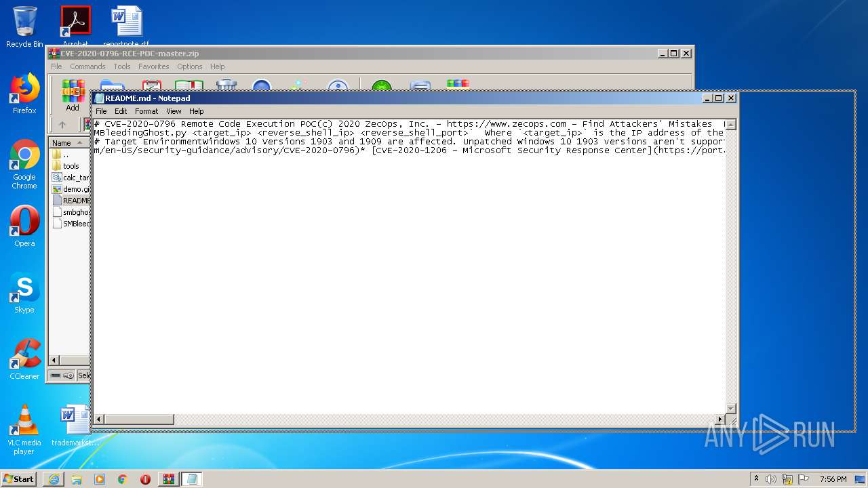Click the Test icon in WinRAR toolbar
868x488 pixels.
151,85
